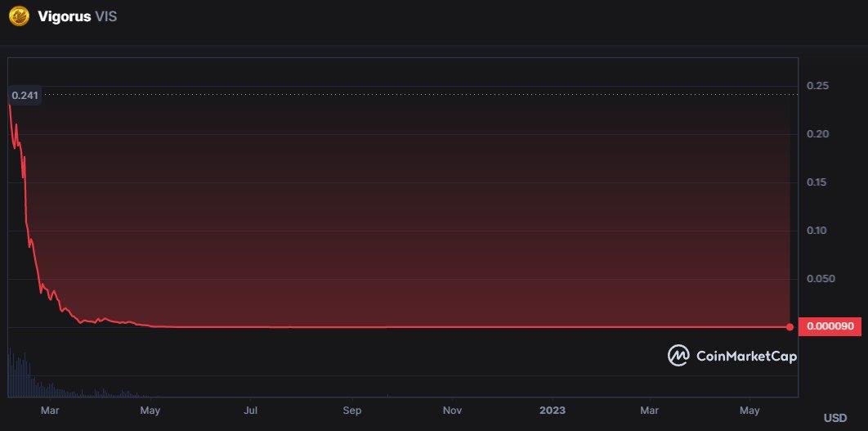Select the Jul marker on time axis
Viewport: 868px width, 431px height.
coord(252,409)
